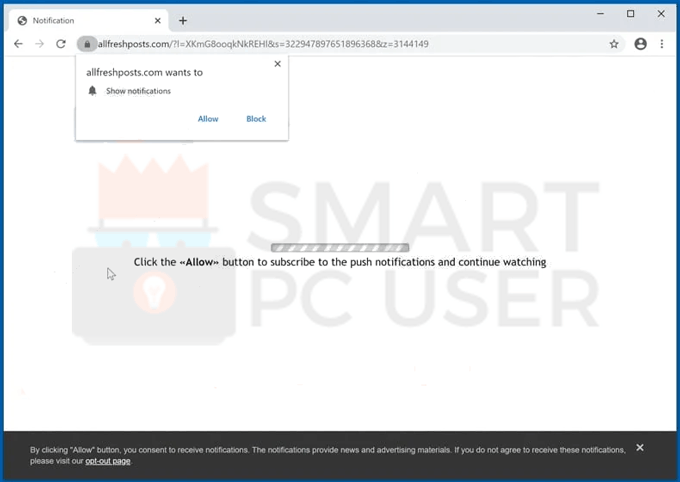Click the bell icon beside Show notifications
This screenshot has height=482, width=680.
(92, 91)
